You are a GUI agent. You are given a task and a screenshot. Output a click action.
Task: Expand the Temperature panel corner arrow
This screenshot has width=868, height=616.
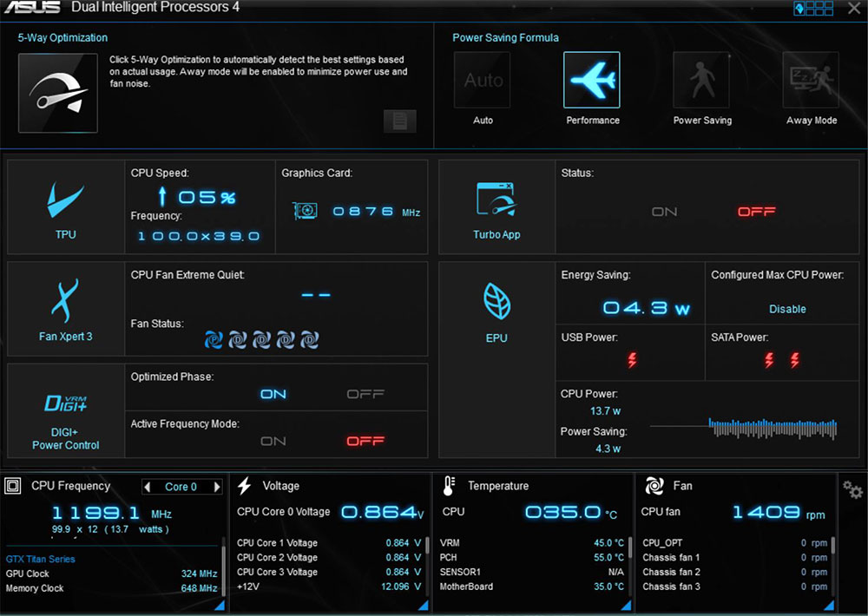[625, 605]
